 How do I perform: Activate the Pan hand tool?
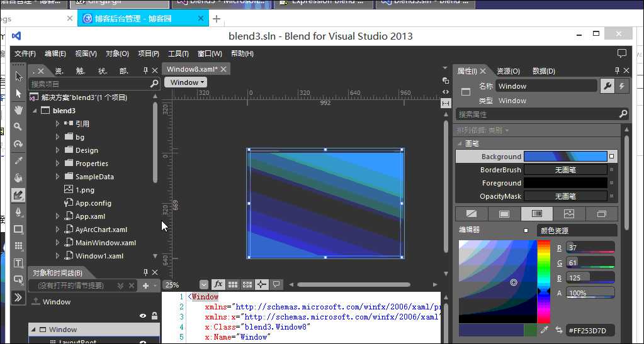pos(18,110)
